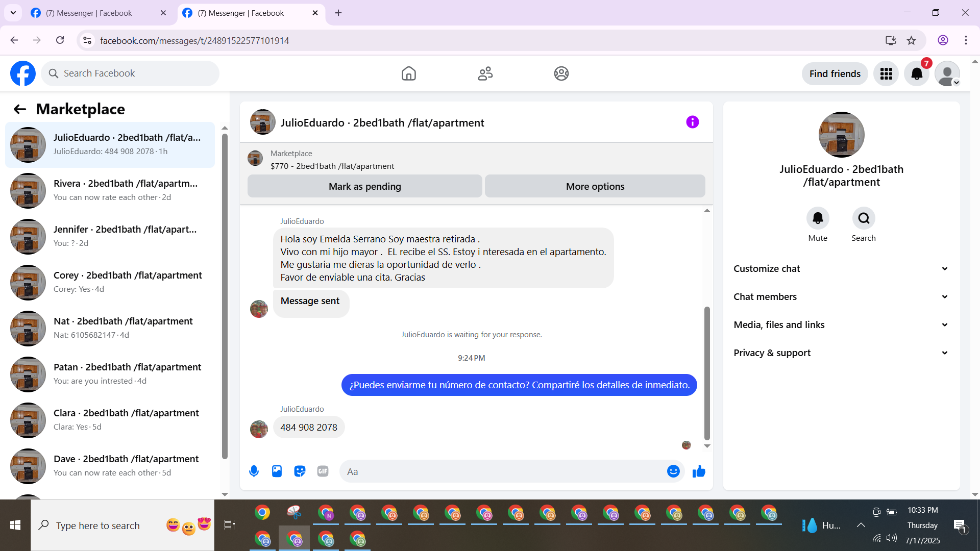This screenshot has height=551, width=980.
Task: Choose a sticker with the sticker icon
Action: (300, 471)
